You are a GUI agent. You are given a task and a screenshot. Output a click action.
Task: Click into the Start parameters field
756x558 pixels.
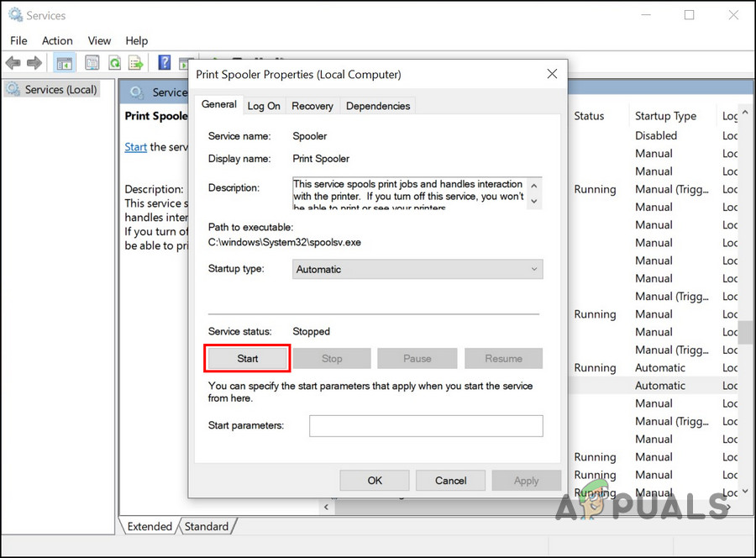[x=426, y=426]
